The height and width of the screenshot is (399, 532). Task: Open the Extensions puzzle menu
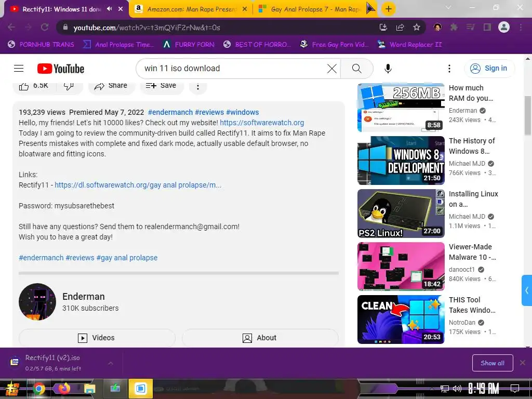click(x=454, y=27)
